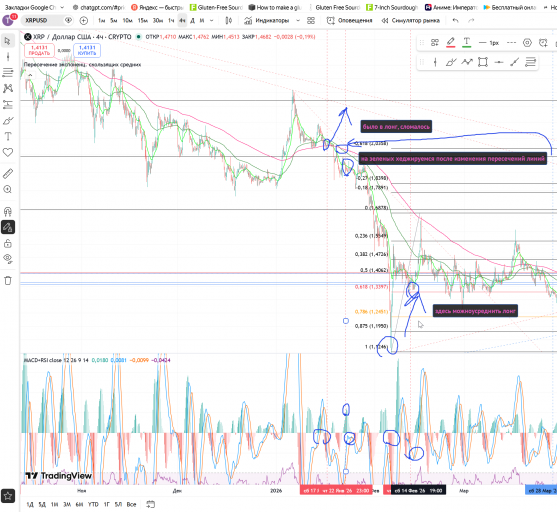Screen dimensions: 557x512
Task: Select trend line in favorites toolbar
Action: 514,63
